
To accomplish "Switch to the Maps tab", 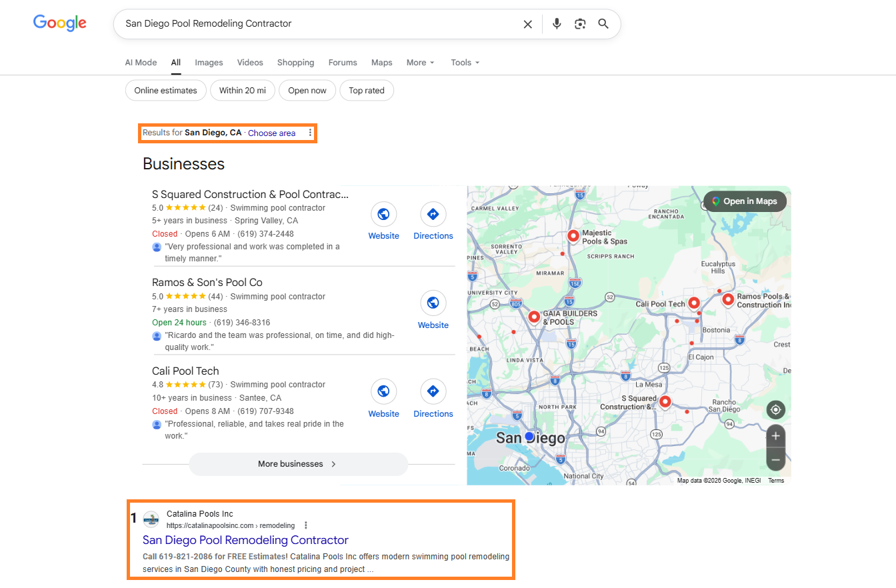I will tap(381, 63).
